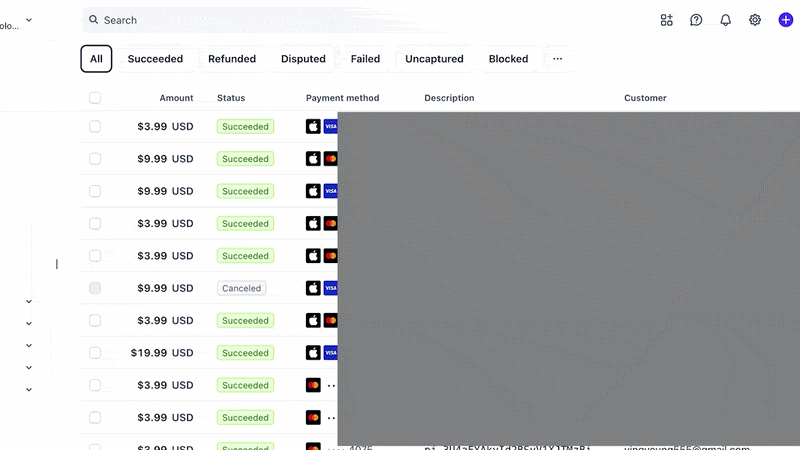Select the checkbox of the Canceled payment
This screenshot has height=450, width=800.
(95, 288)
